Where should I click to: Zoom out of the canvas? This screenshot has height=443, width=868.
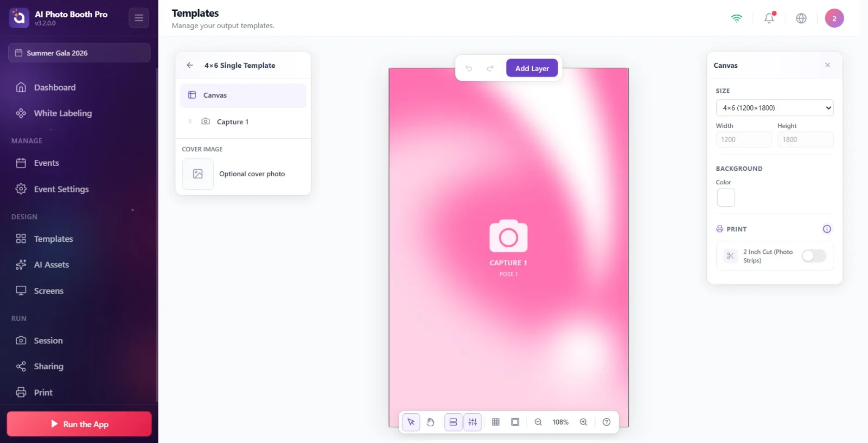pyautogui.click(x=538, y=422)
